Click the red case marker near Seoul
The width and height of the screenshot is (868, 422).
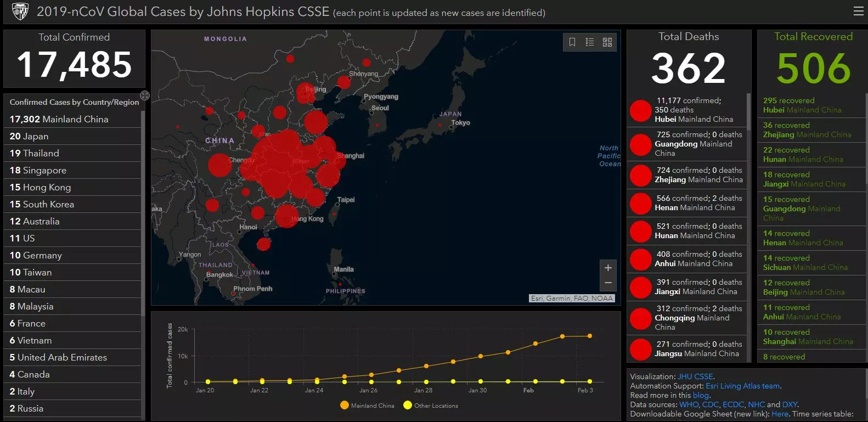[x=377, y=125]
